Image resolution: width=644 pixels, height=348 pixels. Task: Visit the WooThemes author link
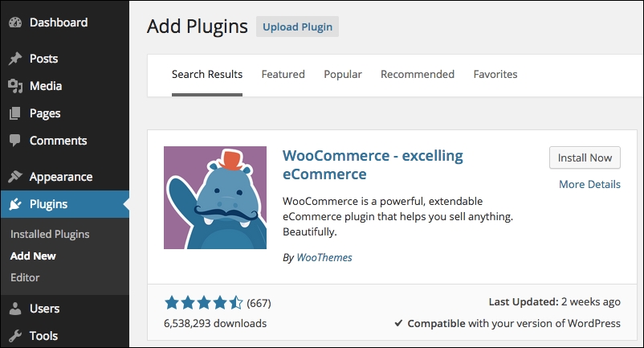(x=324, y=258)
